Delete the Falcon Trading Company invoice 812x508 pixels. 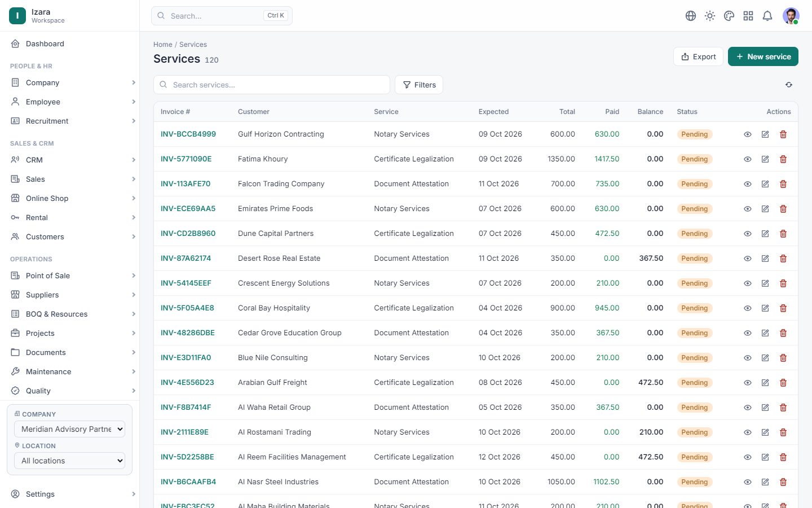783,184
